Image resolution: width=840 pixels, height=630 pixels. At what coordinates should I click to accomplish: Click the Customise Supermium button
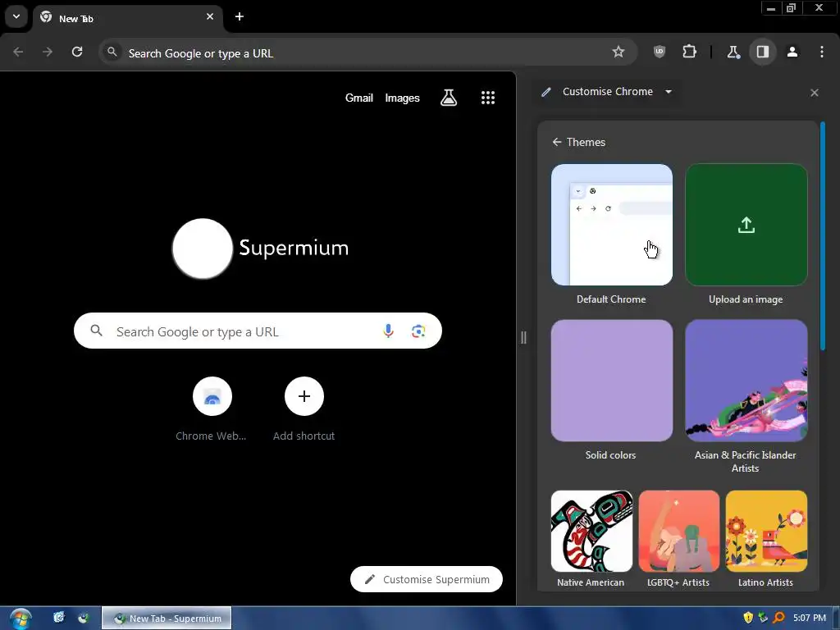point(427,579)
